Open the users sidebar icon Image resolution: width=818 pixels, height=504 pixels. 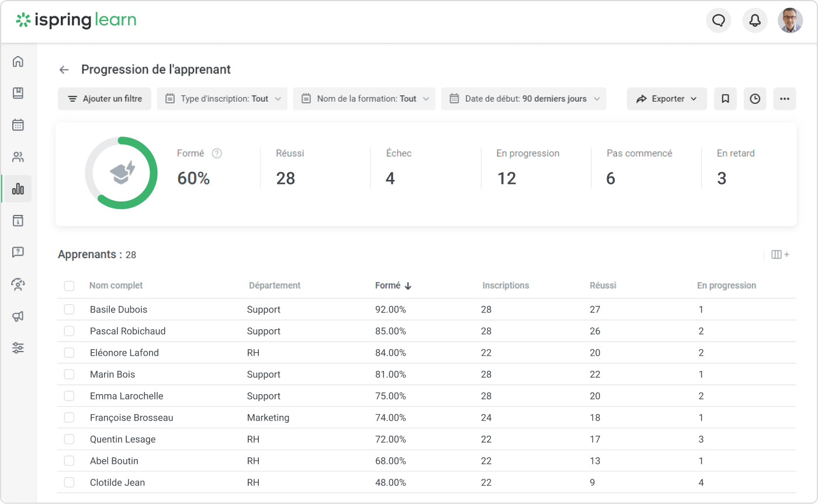[x=18, y=157]
